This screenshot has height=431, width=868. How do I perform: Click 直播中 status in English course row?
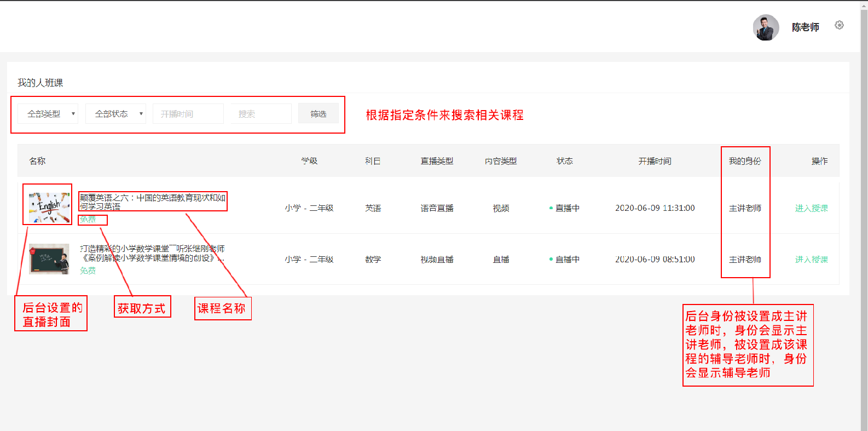click(565, 208)
